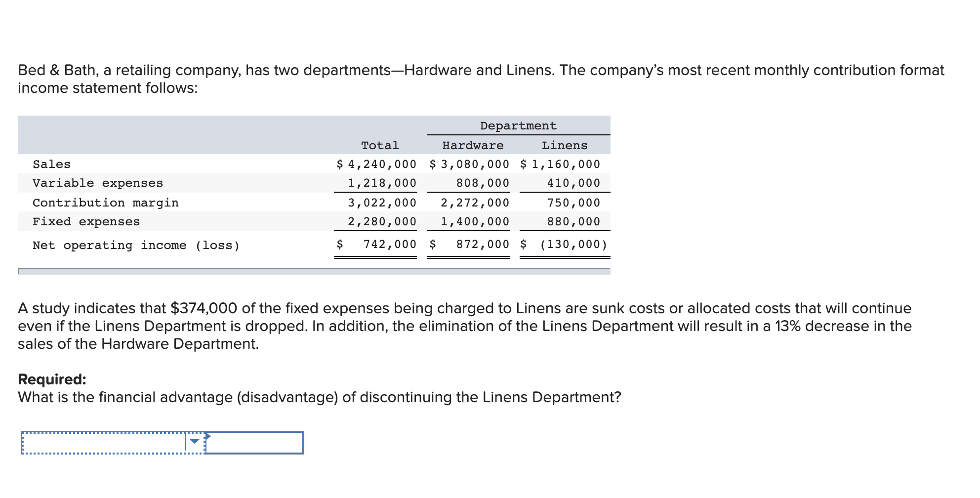Click the Department column group header
This screenshot has height=498, width=980.
coord(518,126)
